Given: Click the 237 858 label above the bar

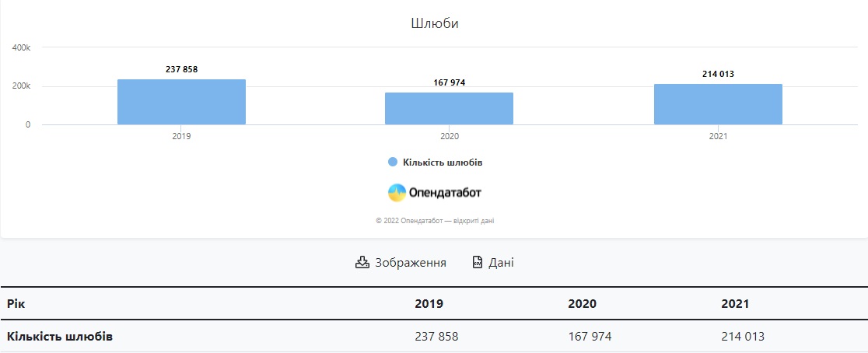Looking at the screenshot, I should coord(181,70).
